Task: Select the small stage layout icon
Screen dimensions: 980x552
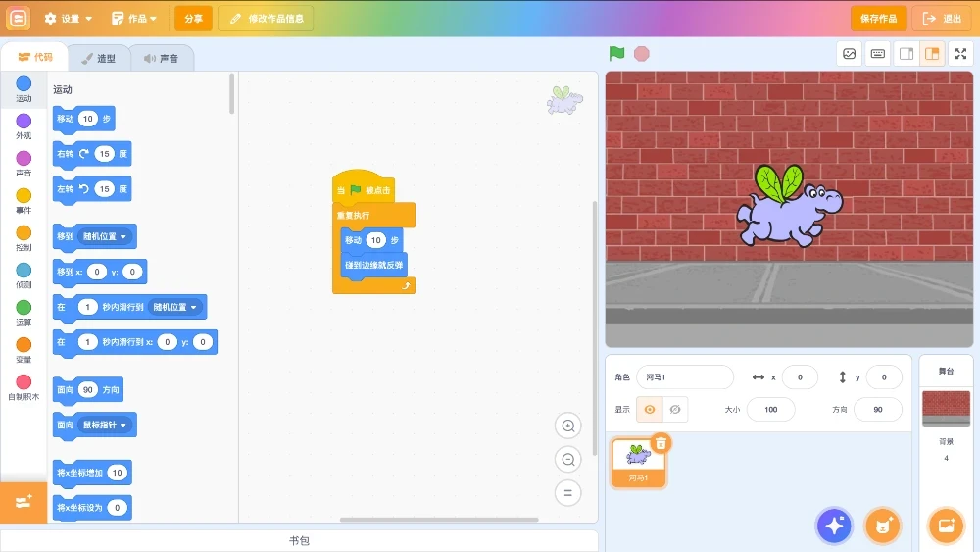Action: (x=906, y=54)
